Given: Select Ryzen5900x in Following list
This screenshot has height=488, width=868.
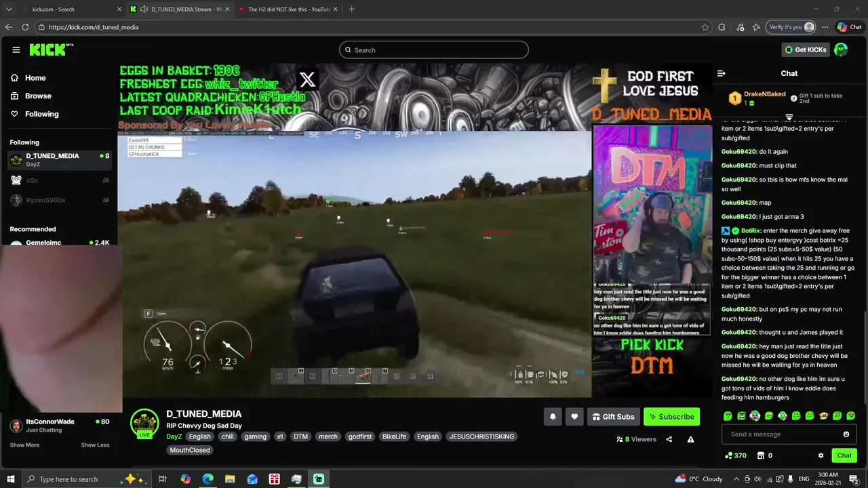Looking at the screenshot, I should (60, 200).
